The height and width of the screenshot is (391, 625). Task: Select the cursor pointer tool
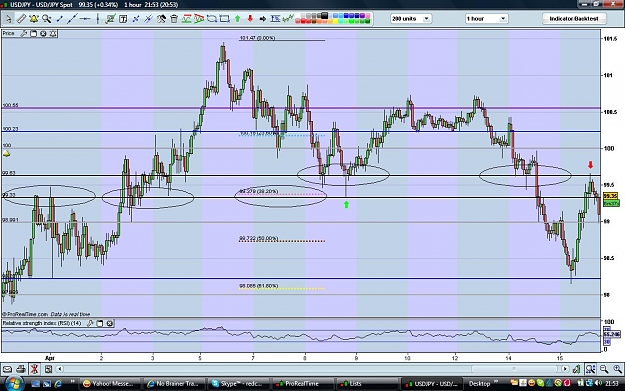(x=8, y=19)
